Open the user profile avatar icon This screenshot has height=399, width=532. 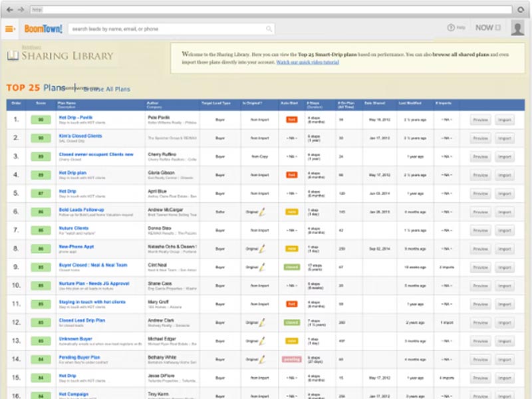coord(517,29)
